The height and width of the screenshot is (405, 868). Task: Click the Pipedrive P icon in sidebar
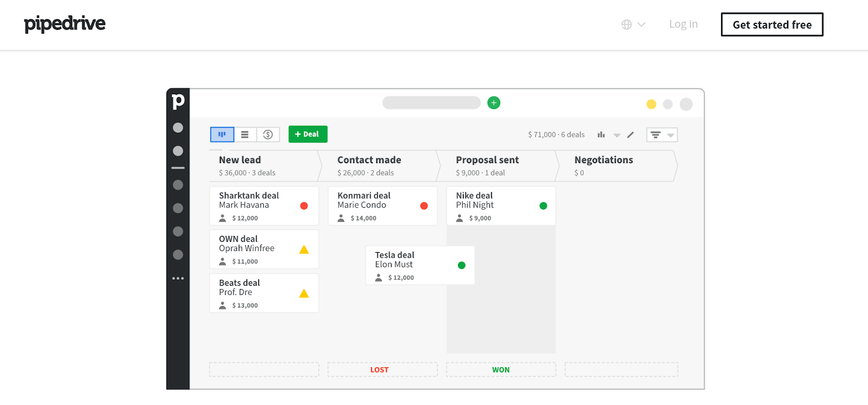point(178,101)
